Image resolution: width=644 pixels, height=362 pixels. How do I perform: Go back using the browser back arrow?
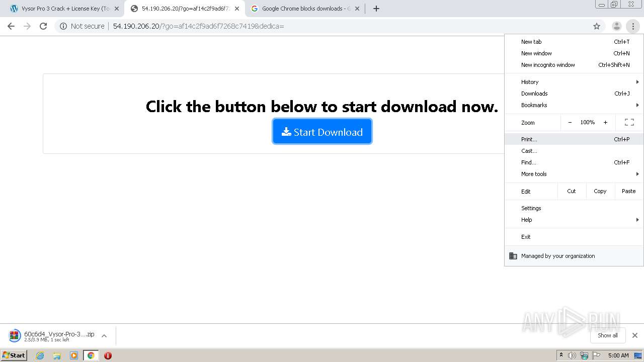point(11,26)
